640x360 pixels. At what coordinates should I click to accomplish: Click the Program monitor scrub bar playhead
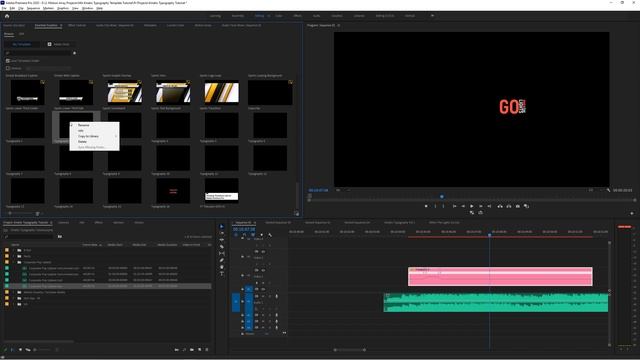(442, 196)
